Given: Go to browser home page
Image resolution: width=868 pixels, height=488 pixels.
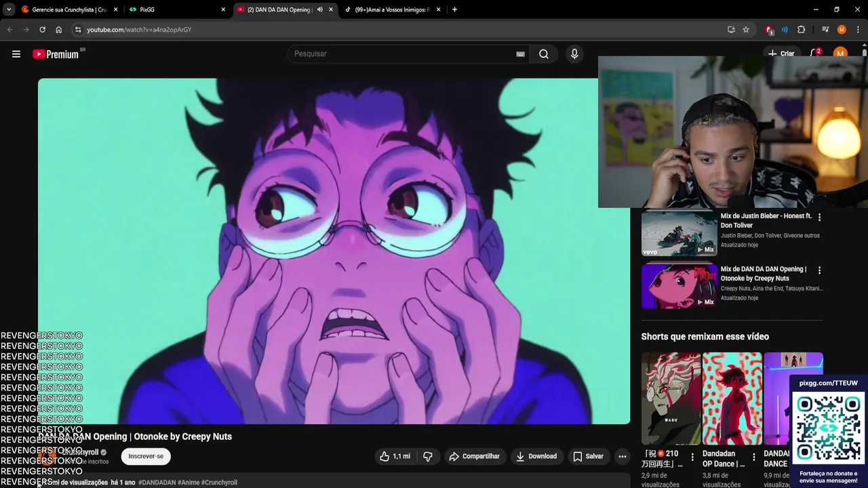Looking at the screenshot, I should click(58, 30).
